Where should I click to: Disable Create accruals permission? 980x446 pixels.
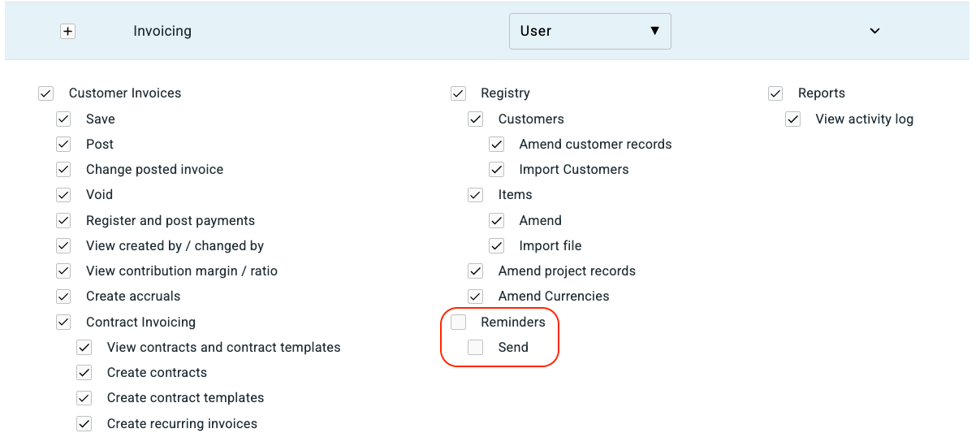(63, 297)
